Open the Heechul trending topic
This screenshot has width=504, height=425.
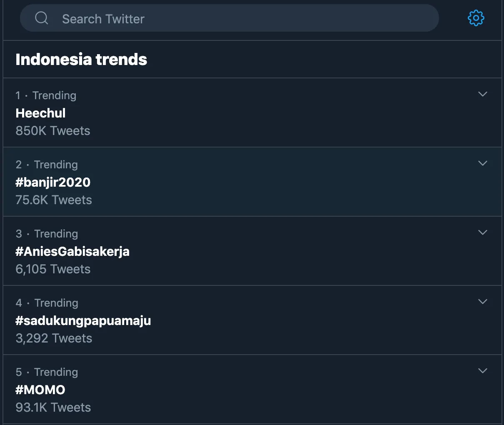(x=41, y=113)
